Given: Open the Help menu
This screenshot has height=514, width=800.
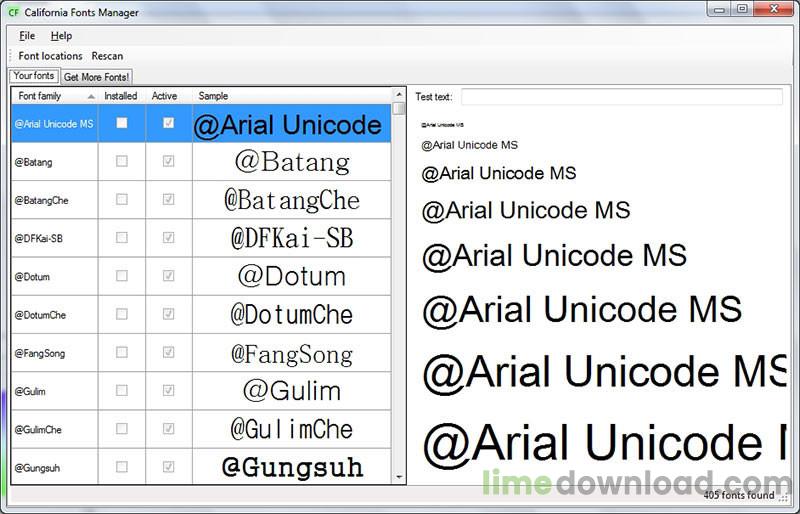Looking at the screenshot, I should [61, 36].
